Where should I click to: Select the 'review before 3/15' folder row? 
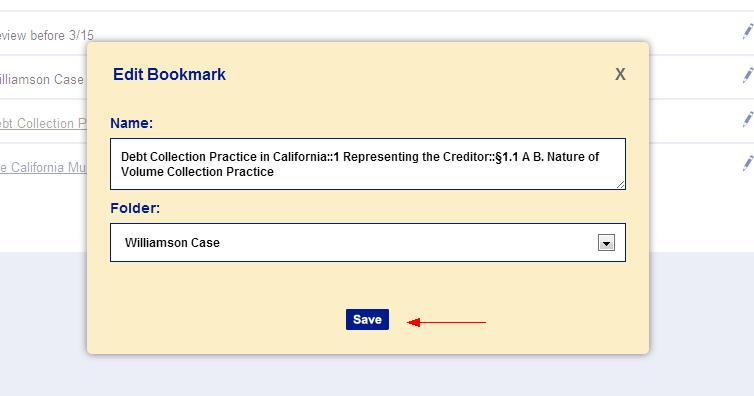point(47,36)
